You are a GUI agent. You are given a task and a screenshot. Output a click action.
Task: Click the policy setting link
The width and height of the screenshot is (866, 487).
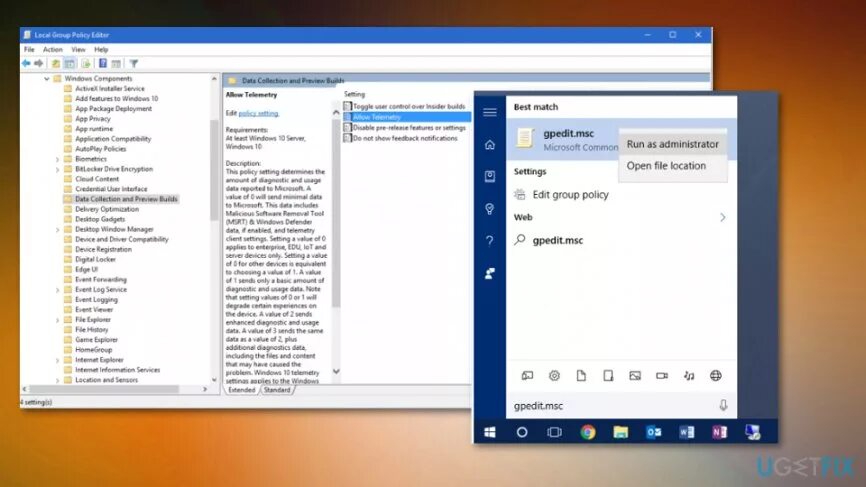[259, 113]
